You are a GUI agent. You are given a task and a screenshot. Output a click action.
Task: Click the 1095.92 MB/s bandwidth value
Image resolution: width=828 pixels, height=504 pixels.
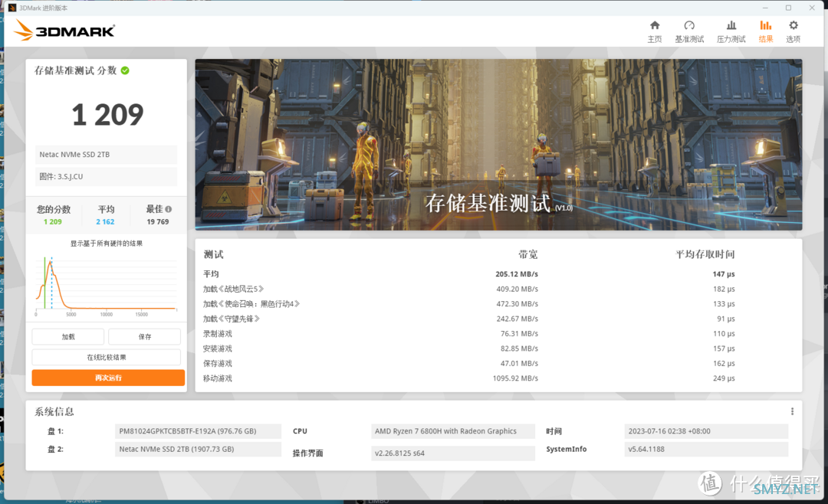point(515,378)
